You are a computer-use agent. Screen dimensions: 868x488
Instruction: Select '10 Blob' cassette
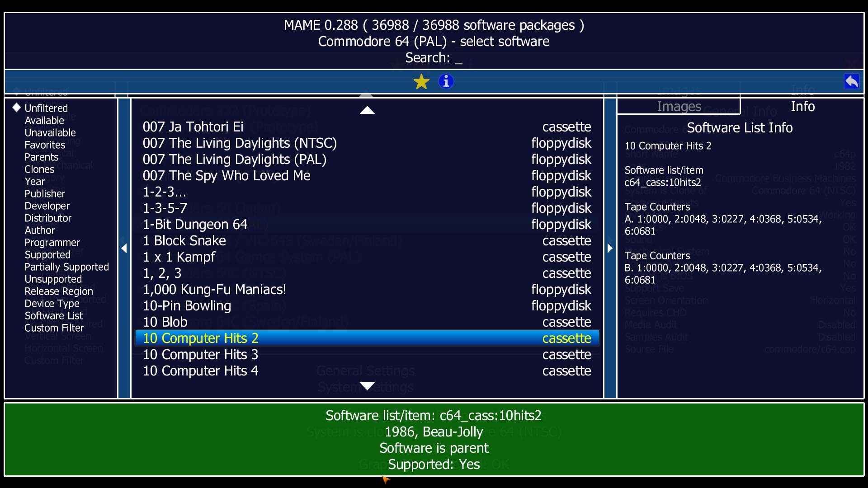click(367, 322)
